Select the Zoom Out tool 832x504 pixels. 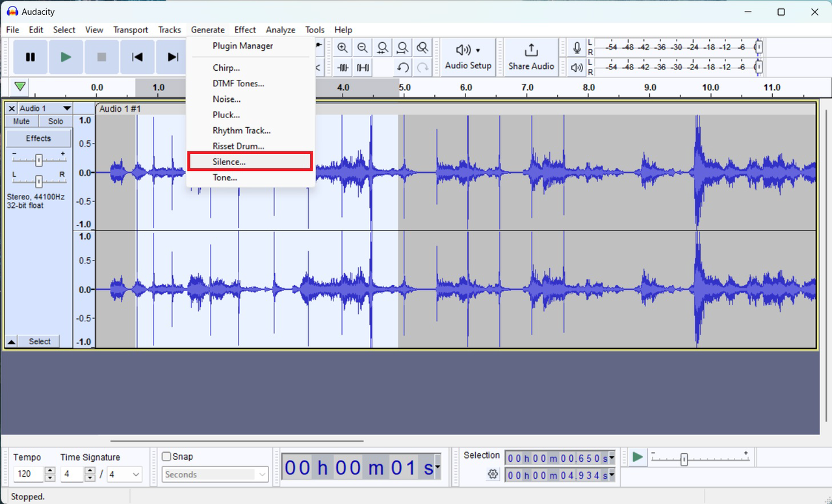coord(363,47)
